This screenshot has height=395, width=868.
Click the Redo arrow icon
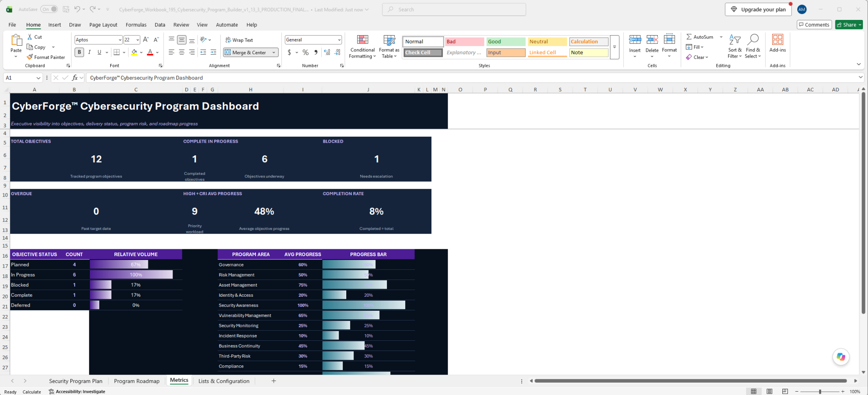coord(92,9)
